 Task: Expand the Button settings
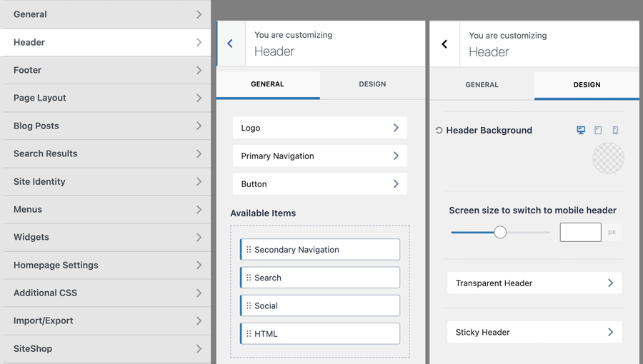click(320, 184)
